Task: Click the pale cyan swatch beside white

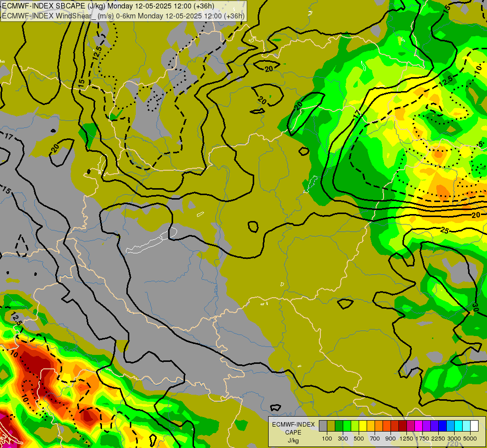Action: coord(467,426)
